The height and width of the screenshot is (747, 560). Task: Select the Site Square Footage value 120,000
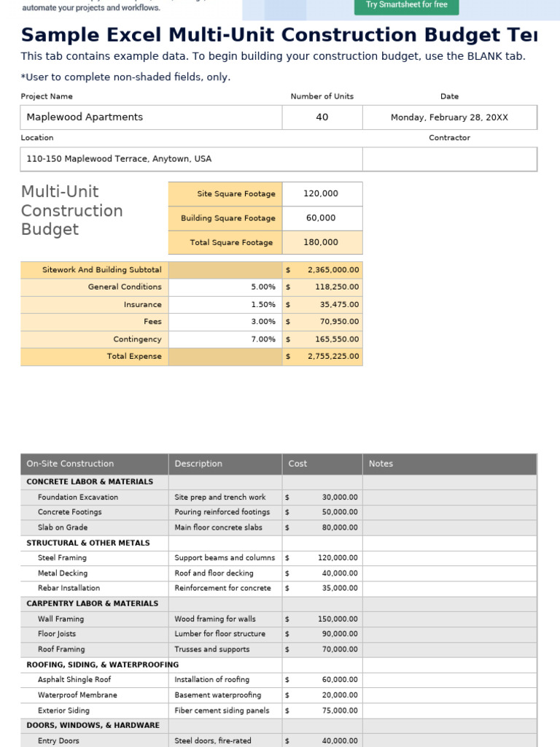coord(322,194)
